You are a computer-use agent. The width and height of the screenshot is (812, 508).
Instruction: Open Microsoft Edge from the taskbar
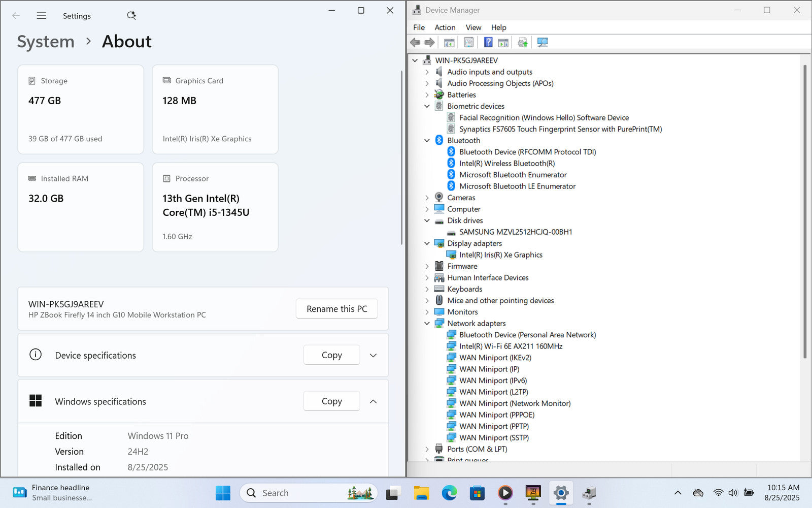click(x=449, y=493)
